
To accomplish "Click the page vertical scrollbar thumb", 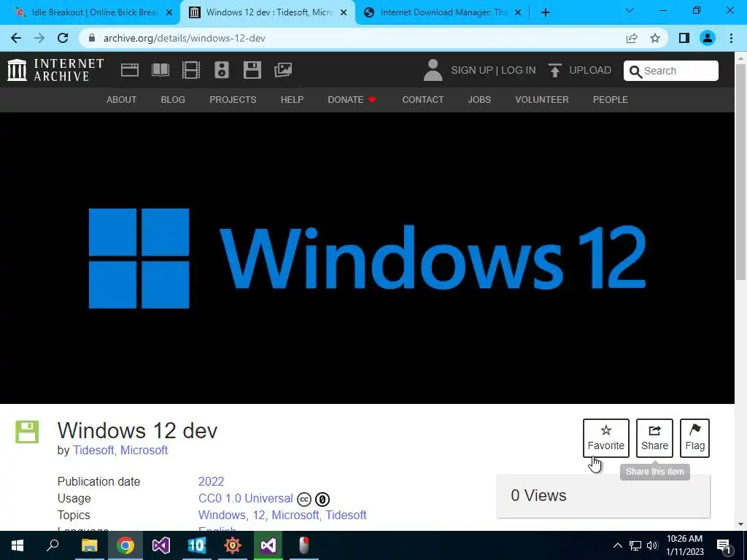I will 741,171.
